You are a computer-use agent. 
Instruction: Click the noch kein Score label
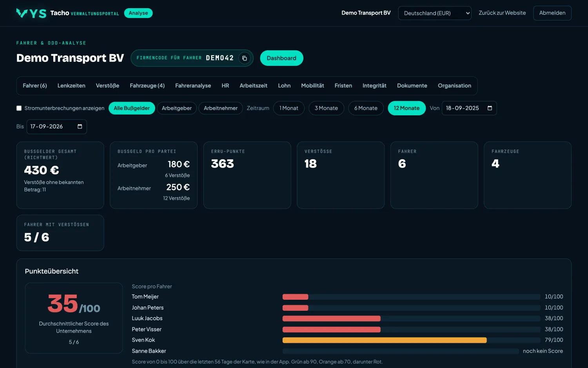(543, 351)
